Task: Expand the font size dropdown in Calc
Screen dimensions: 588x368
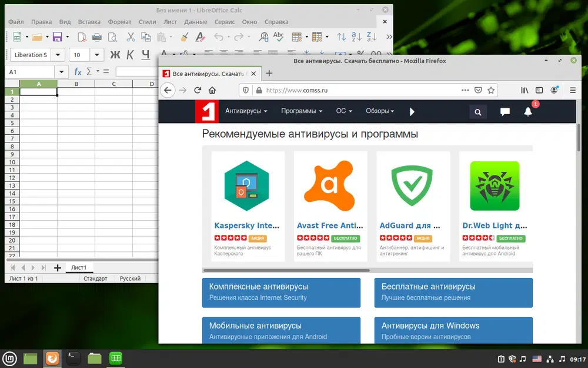Action: point(97,55)
